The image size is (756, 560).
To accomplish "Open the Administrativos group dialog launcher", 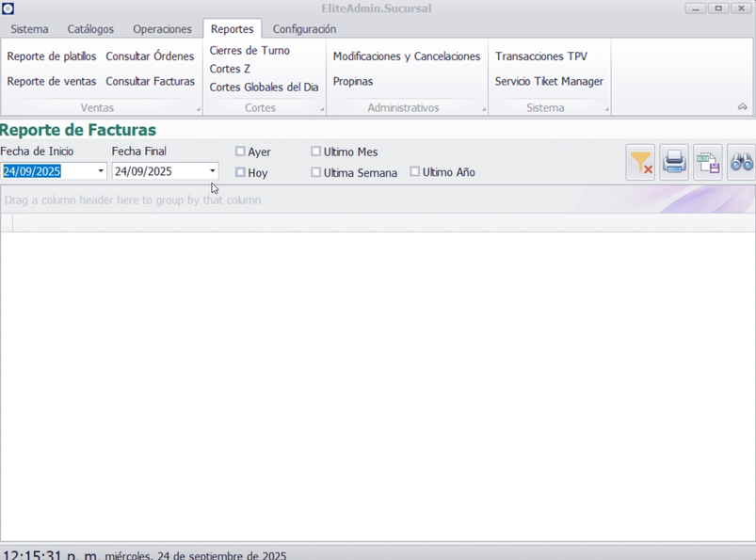I will [484, 110].
